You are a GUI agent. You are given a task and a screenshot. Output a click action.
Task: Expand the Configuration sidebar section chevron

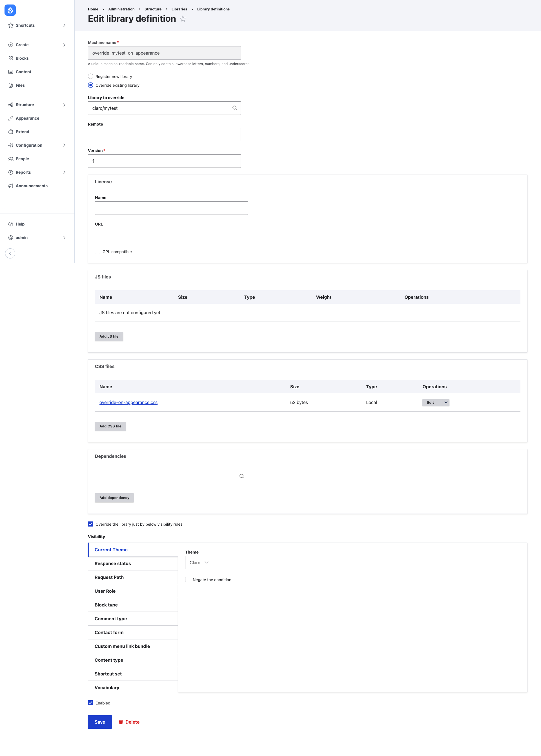[x=64, y=145]
